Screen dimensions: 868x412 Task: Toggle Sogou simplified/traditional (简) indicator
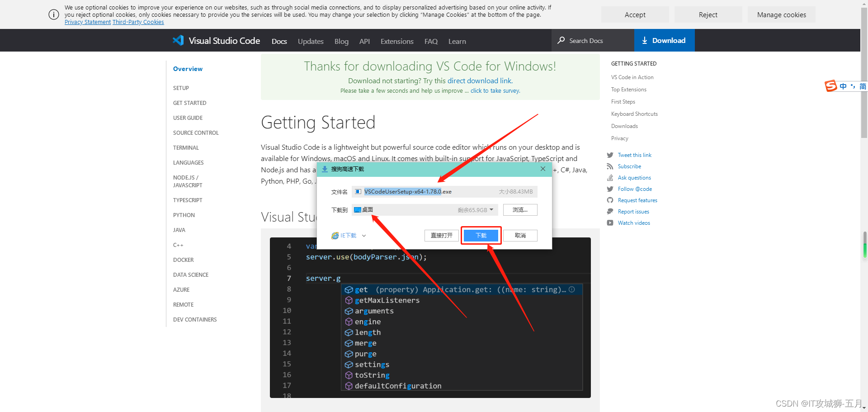pos(863,86)
